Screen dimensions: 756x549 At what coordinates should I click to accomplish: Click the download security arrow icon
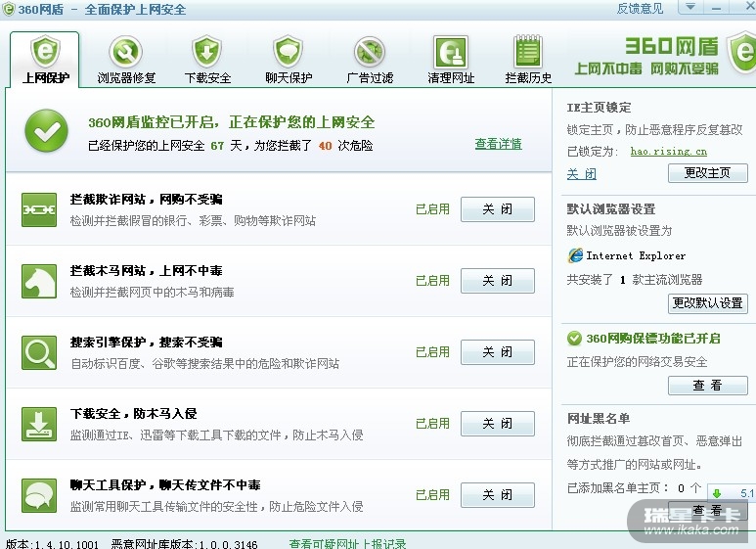[39, 424]
